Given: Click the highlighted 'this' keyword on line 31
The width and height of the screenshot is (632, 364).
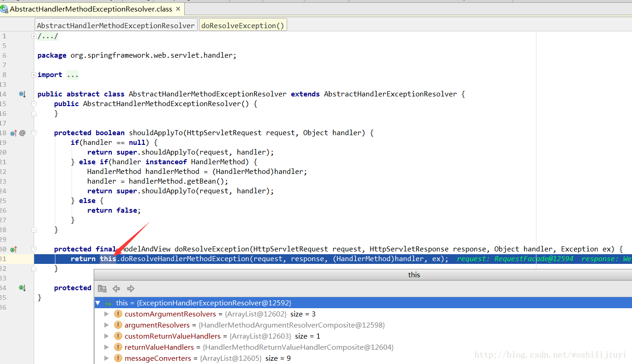Looking at the screenshot, I should 108,259.
